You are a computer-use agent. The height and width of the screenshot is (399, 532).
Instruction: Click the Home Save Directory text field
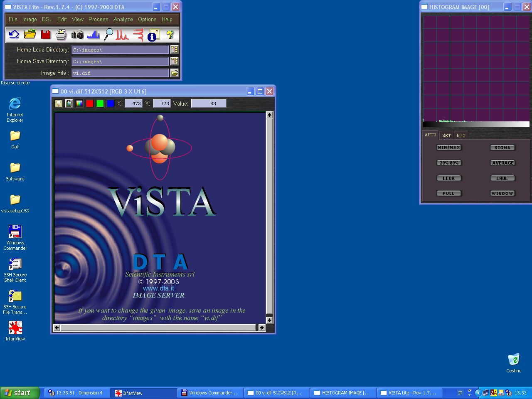point(120,61)
